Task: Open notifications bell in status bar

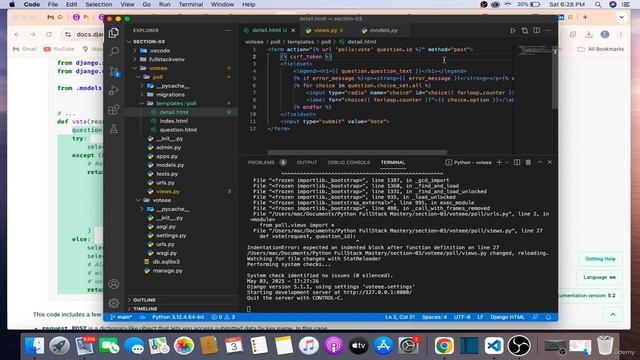Action: click(549, 317)
